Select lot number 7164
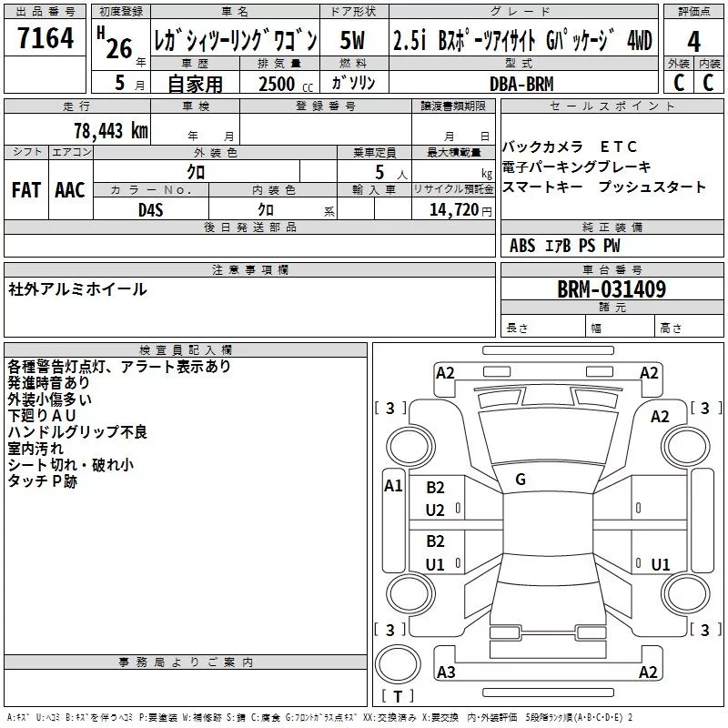This screenshot has height=728, width=728. pos(45,37)
